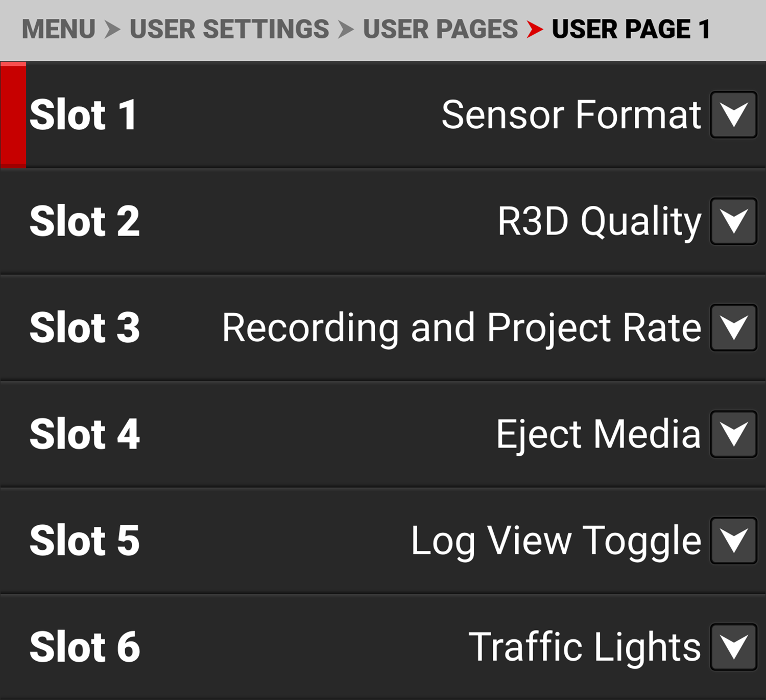Select the Slot 4 row label

coord(85,434)
